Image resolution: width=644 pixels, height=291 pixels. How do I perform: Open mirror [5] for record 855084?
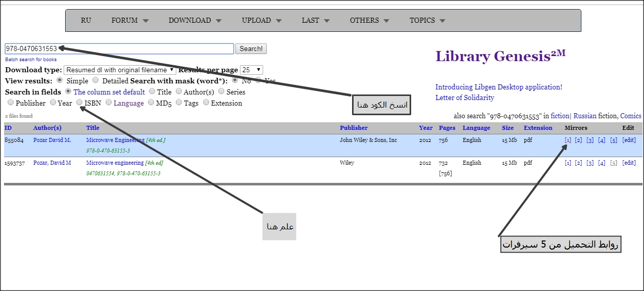click(x=613, y=140)
